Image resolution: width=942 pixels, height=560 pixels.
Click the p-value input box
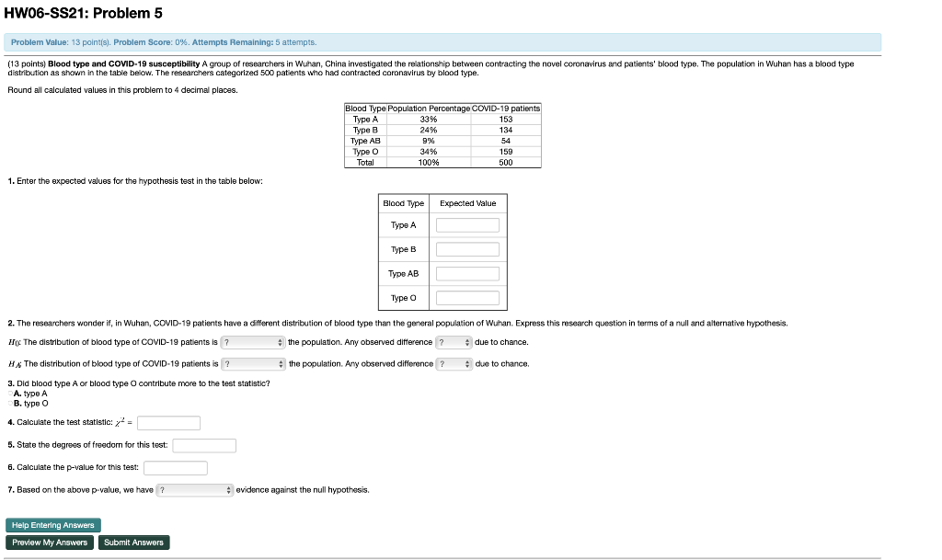tap(176, 467)
